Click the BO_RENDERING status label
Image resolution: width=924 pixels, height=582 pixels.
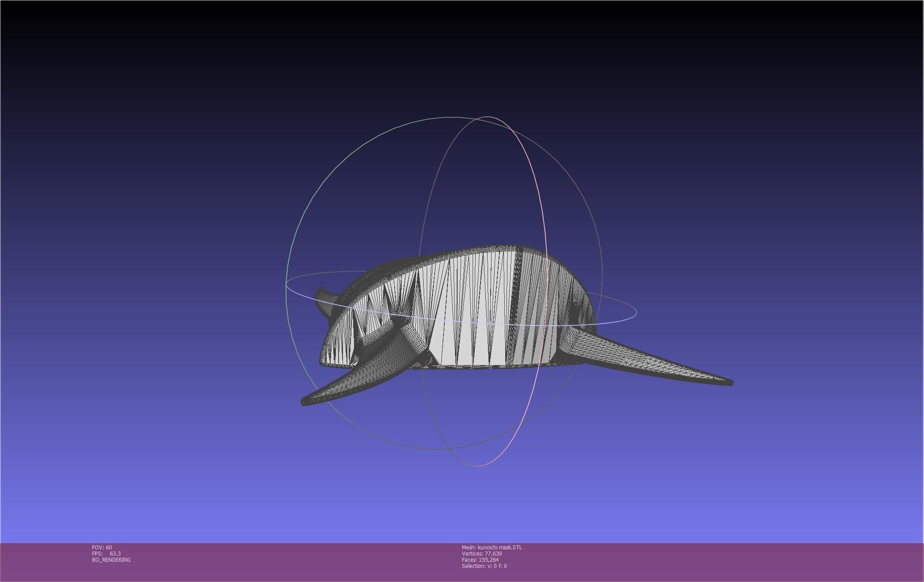tap(111, 560)
